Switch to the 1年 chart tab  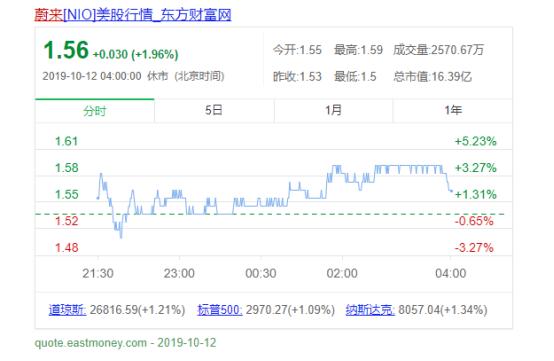coord(453,111)
